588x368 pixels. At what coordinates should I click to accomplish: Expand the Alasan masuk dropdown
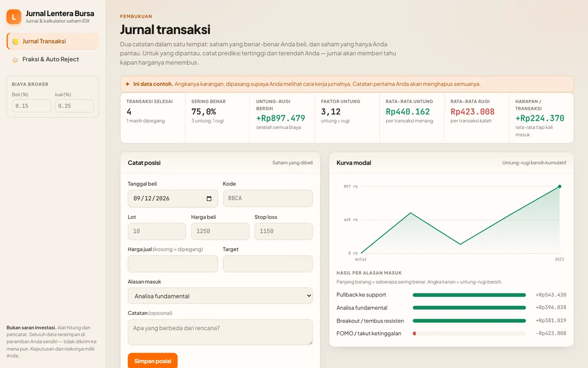[220, 296]
